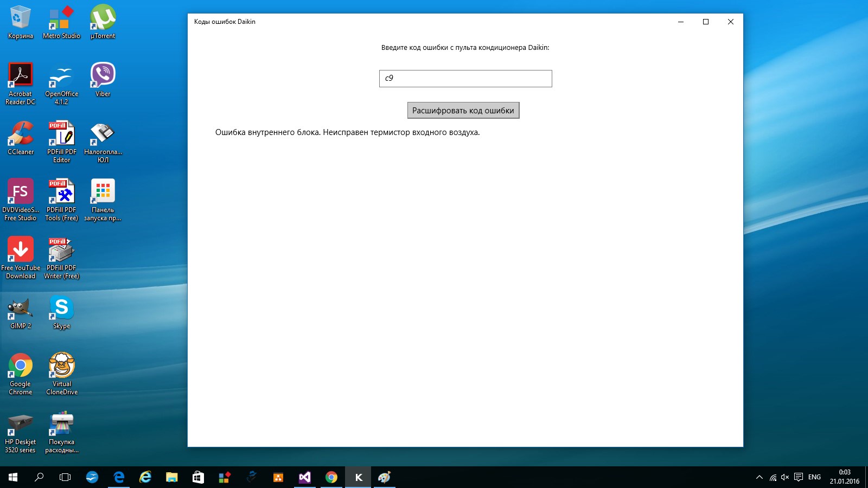Open Microsoft Edge from the taskbar
The image size is (868, 488).
click(119, 477)
